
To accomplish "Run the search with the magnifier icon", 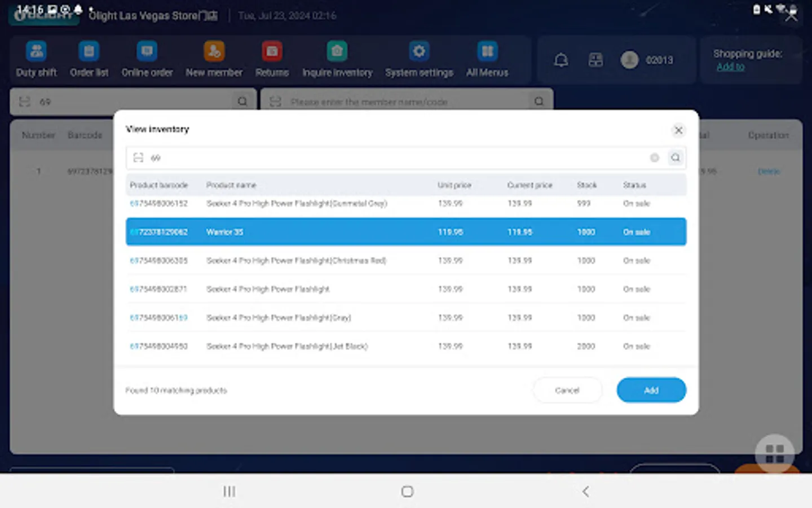I will 675,157.
